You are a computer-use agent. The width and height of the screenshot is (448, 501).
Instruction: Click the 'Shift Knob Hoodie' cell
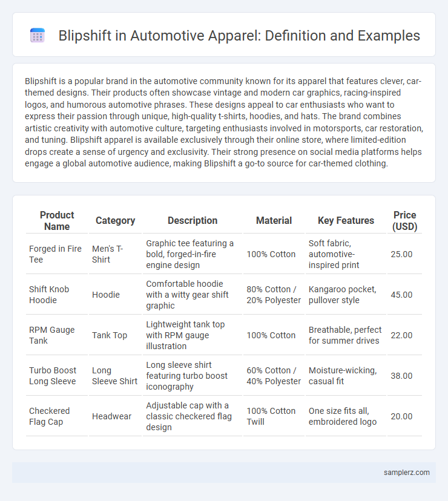(x=56, y=295)
